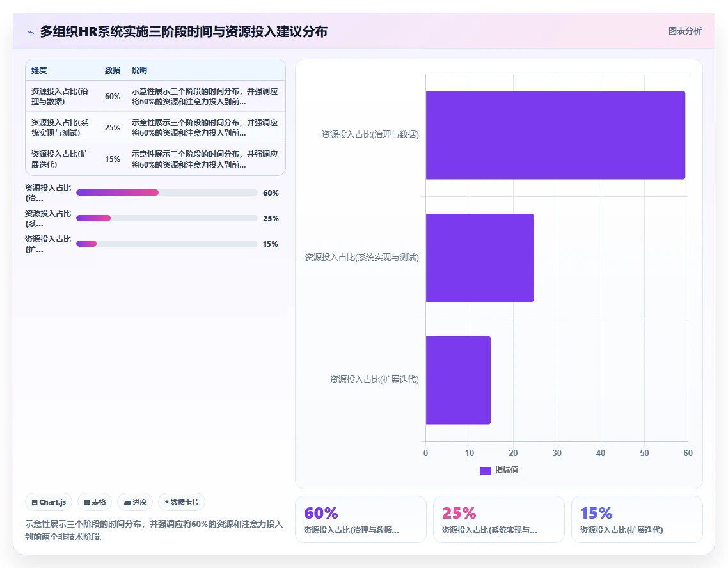Click the 系统实现与测试 chart bar
The width and height of the screenshot is (728, 568).
pos(480,258)
